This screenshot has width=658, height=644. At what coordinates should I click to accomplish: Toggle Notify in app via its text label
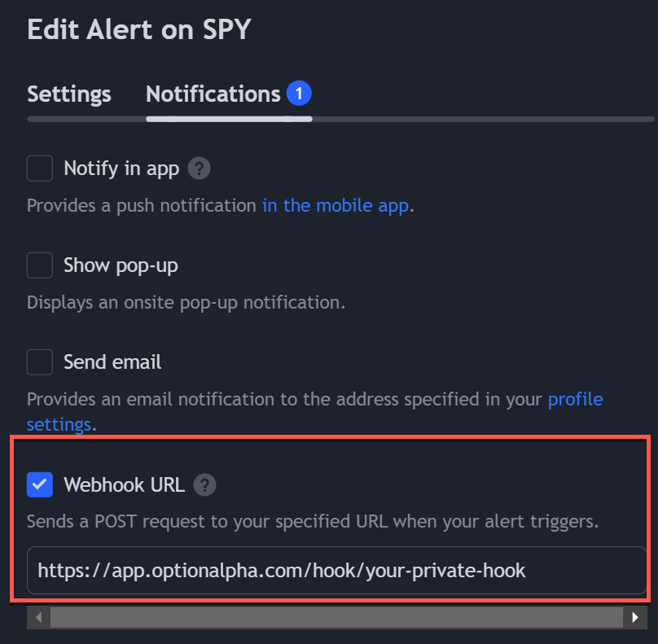pyautogui.click(x=121, y=169)
